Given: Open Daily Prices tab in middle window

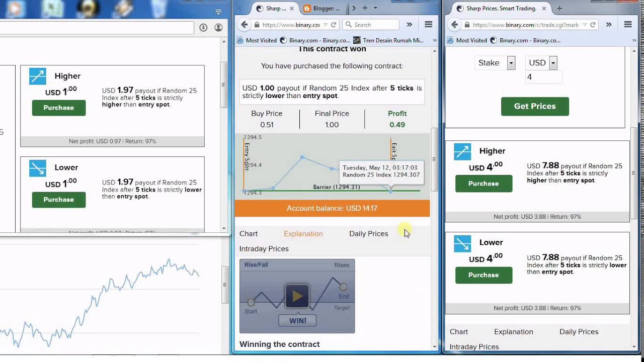Looking at the screenshot, I should coord(369,234).
